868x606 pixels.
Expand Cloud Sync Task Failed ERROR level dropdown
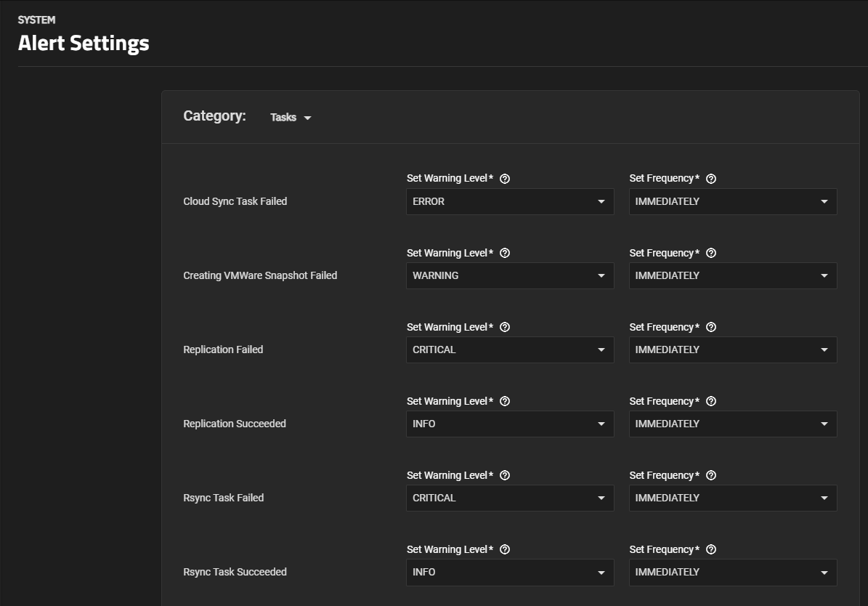(509, 202)
